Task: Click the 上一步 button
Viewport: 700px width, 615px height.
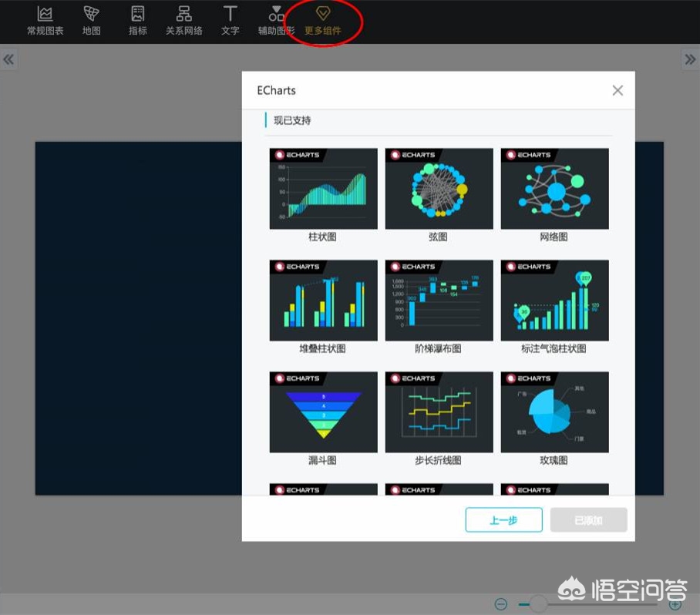Action: pyautogui.click(x=503, y=520)
